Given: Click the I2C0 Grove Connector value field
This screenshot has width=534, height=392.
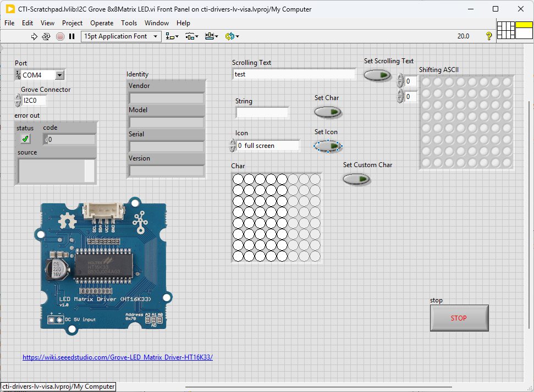Looking at the screenshot, I should pyautogui.click(x=34, y=101).
